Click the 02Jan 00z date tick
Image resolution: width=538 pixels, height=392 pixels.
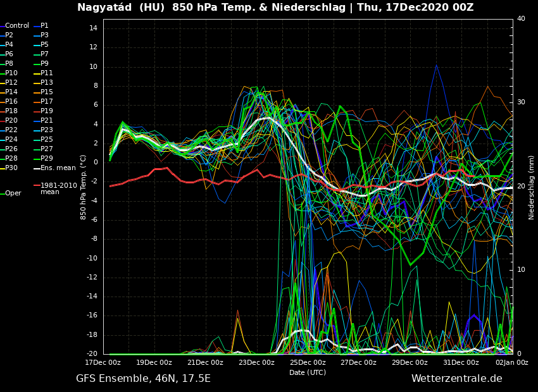click(x=511, y=363)
